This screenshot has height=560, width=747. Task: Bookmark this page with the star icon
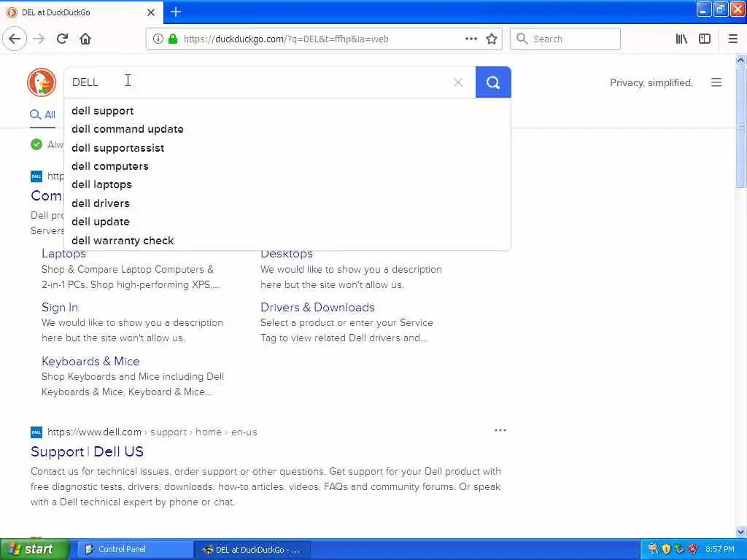491,39
